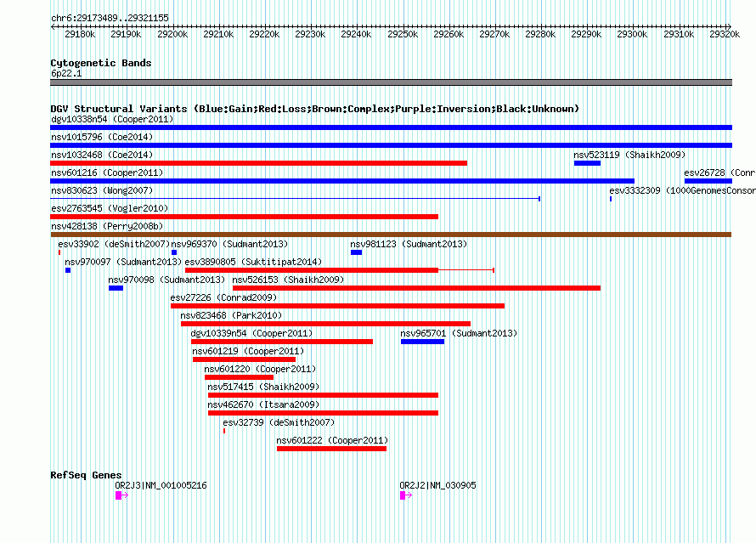Click the DGV Structural Variants track title
Screen dimensions: 756x543
tap(315, 109)
